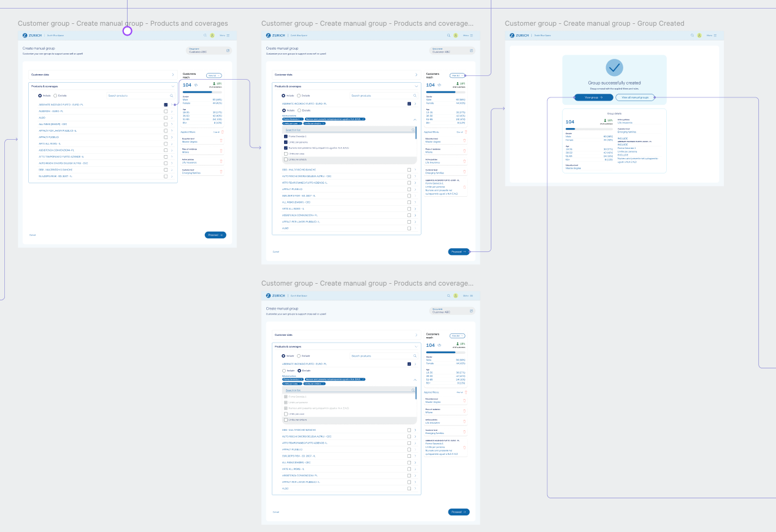Check ALBERGHI - EURO - PL checkbox in left frame
Image resolution: width=776 pixels, height=532 pixels.
click(166, 112)
